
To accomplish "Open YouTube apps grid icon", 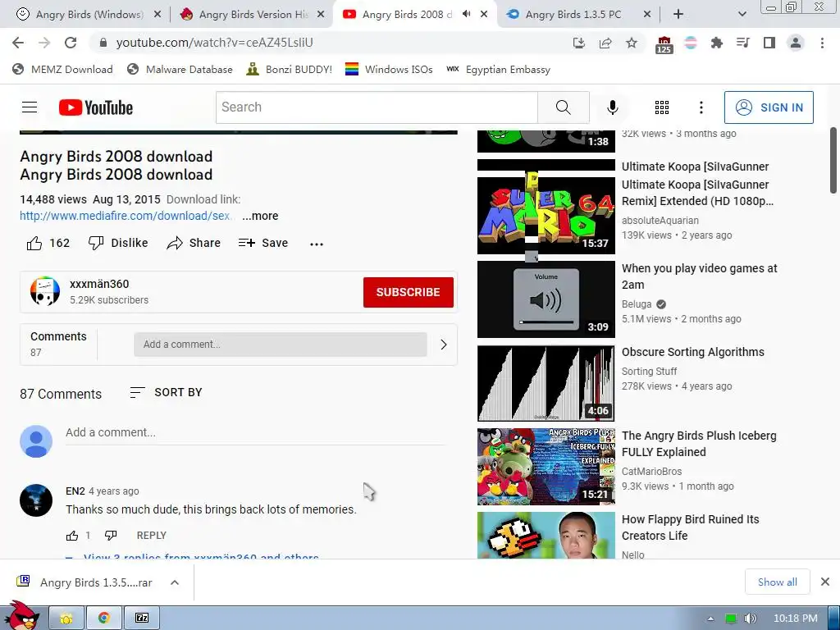I will pyautogui.click(x=662, y=107).
